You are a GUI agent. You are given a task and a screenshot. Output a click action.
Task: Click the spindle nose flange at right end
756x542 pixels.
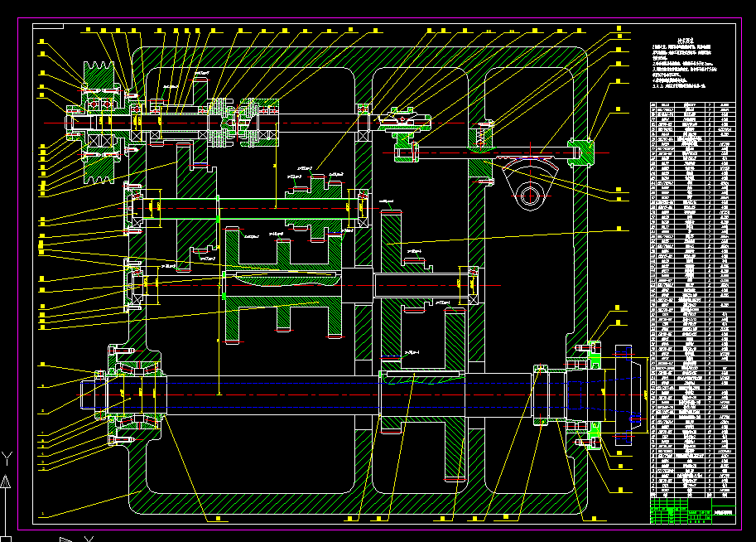click(629, 394)
